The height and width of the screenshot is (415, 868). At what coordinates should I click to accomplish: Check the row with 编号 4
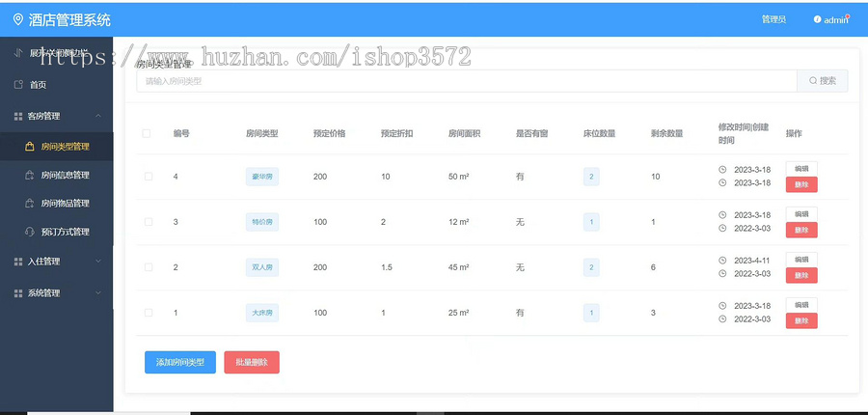pos(149,177)
